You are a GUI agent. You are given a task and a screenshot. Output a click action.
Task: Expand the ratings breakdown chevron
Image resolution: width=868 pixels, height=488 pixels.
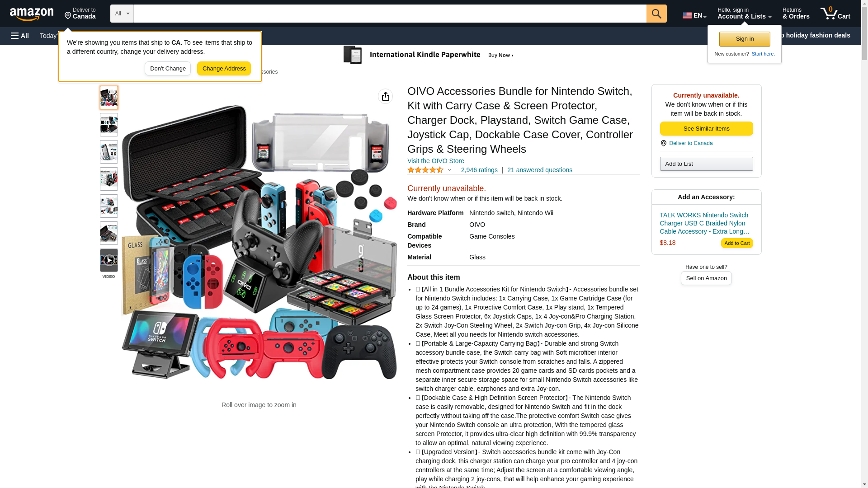(449, 170)
